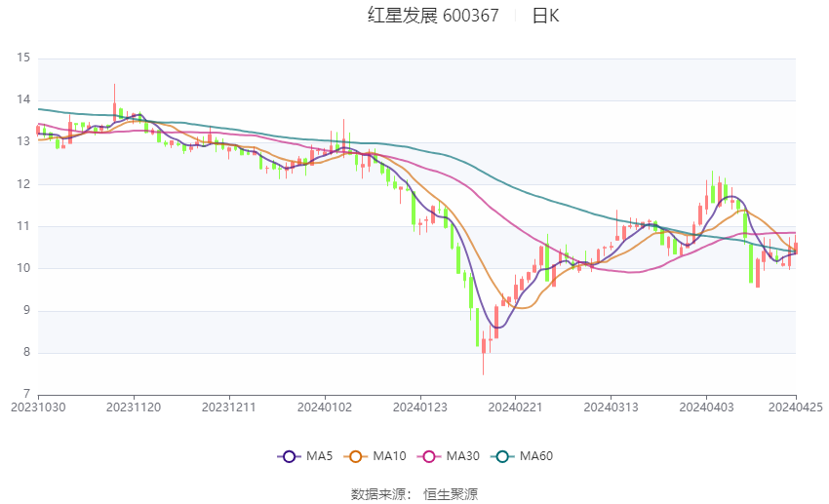Click the 20231211 date axis label
Image resolution: width=829 pixels, height=504 pixels.
(x=229, y=407)
